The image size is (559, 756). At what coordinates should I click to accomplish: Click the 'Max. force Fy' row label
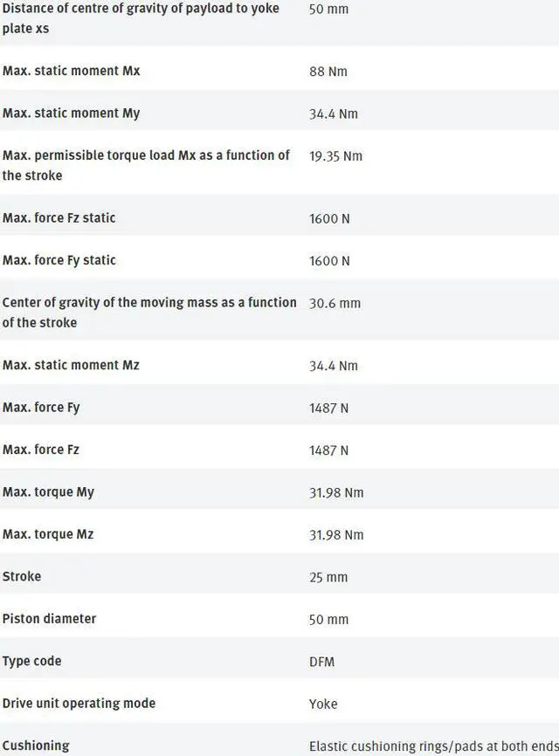(41, 408)
